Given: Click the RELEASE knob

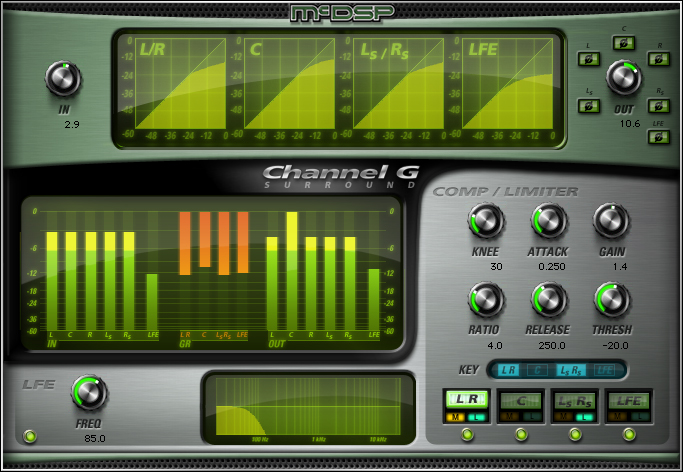Looking at the screenshot, I should pyautogui.click(x=549, y=300).
